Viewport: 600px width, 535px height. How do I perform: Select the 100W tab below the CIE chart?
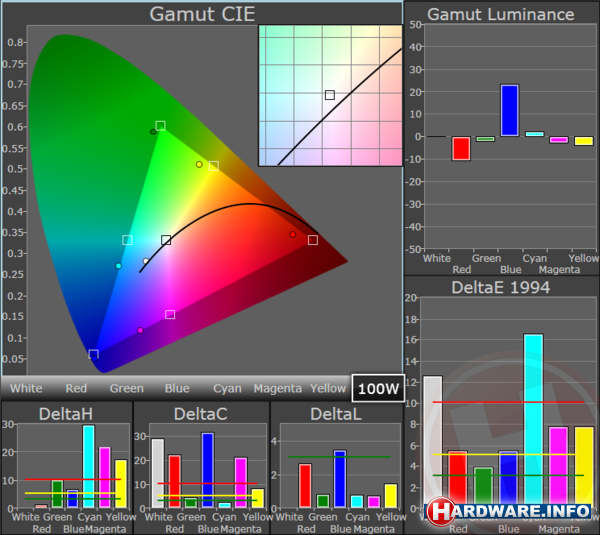pos(376,388)
